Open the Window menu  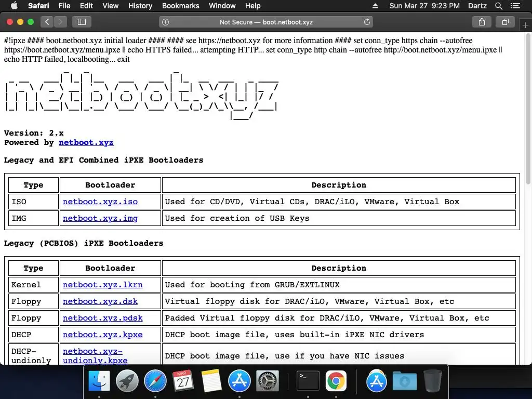click(x=222, y=6)
